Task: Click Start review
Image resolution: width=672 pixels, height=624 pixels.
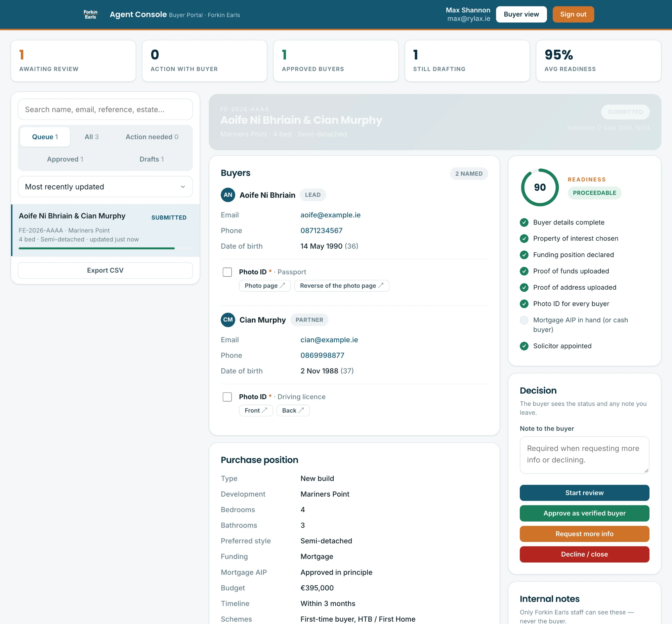Action: click(584, 493)
